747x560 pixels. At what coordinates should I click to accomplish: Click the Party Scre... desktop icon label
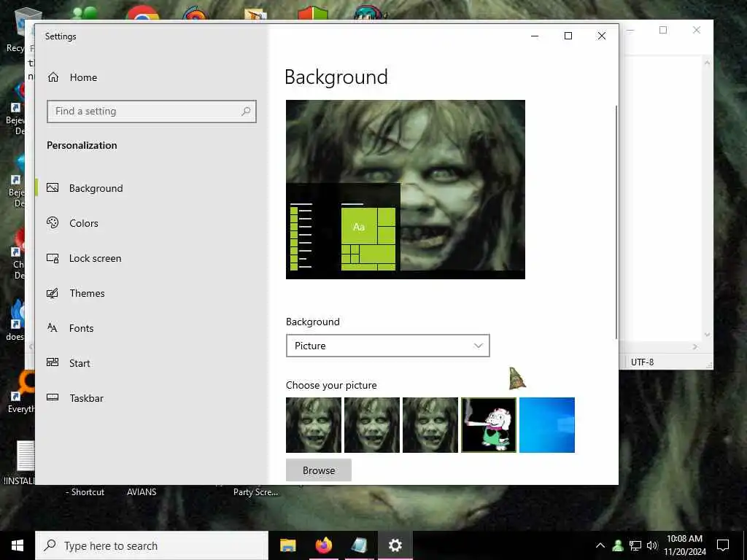(255, 492)
